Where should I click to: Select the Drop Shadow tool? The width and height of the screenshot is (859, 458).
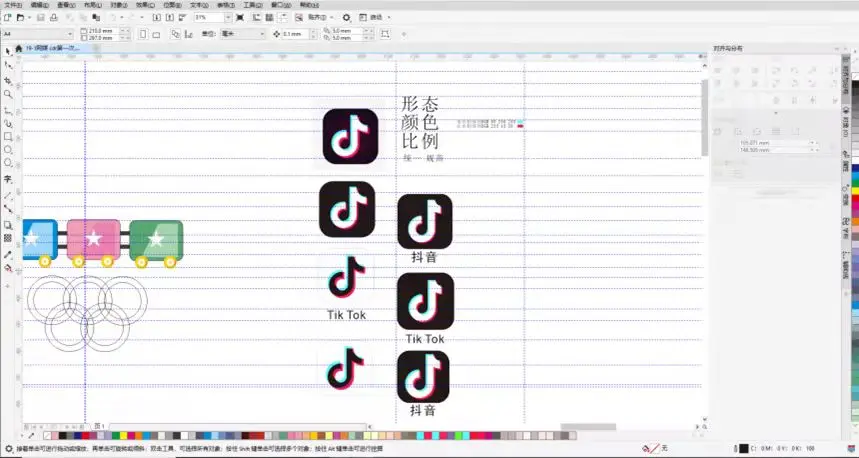coord(8,225)
